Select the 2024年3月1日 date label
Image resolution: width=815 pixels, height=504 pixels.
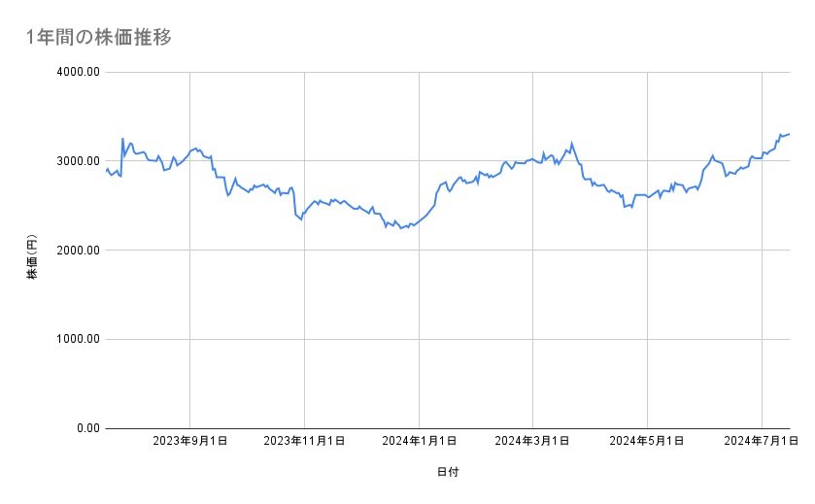[532, 442]
